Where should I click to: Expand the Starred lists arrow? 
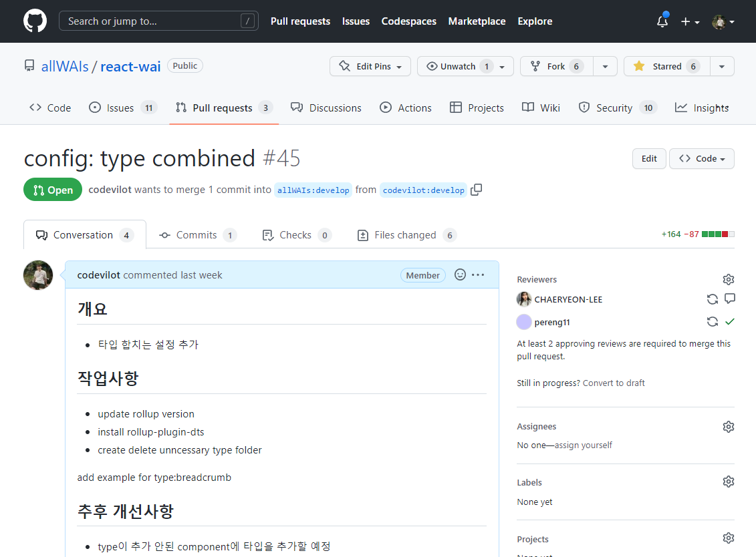(x=722, y=67)
